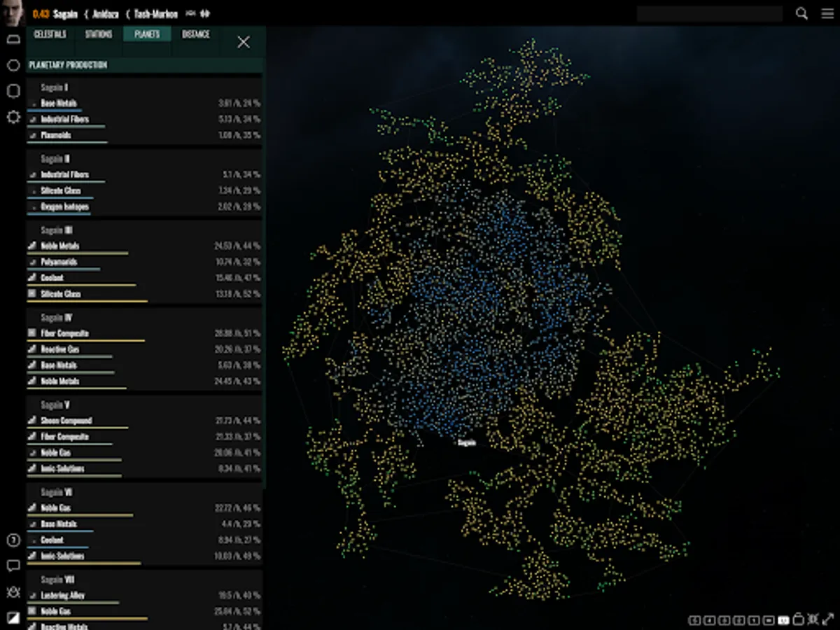Screen dimensions: 840x630
Task: Click the fullscreen expand arrow at bottom right
Action: [x=827, y=619]
